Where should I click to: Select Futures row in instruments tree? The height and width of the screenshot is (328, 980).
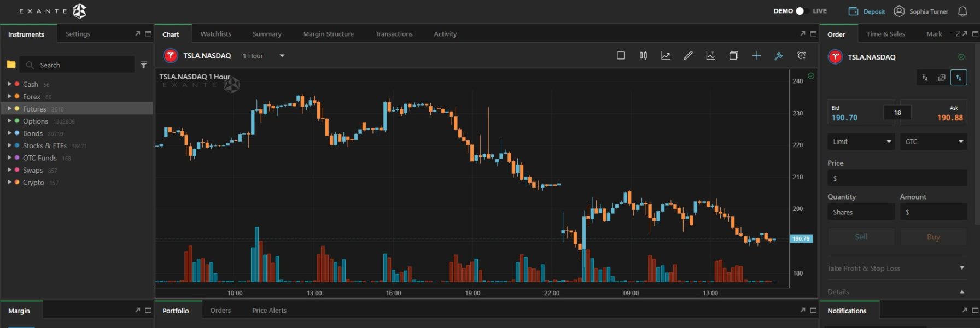tap(77, 108)
